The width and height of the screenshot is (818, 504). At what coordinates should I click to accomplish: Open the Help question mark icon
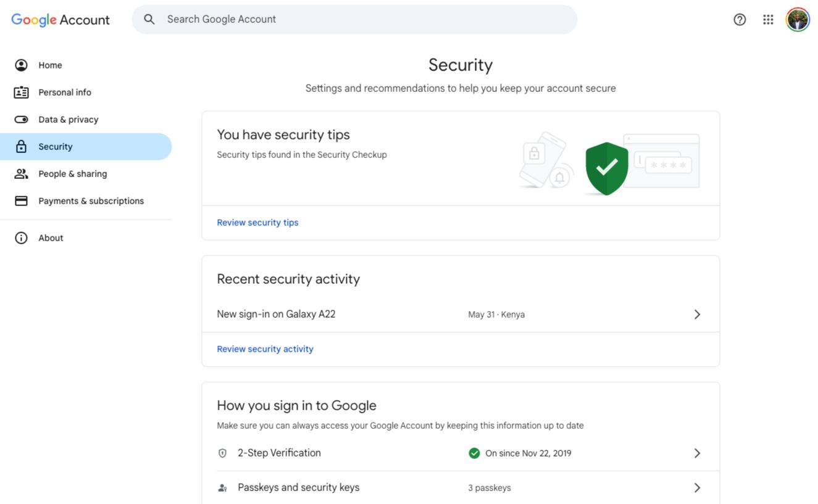tap(739, 19)
